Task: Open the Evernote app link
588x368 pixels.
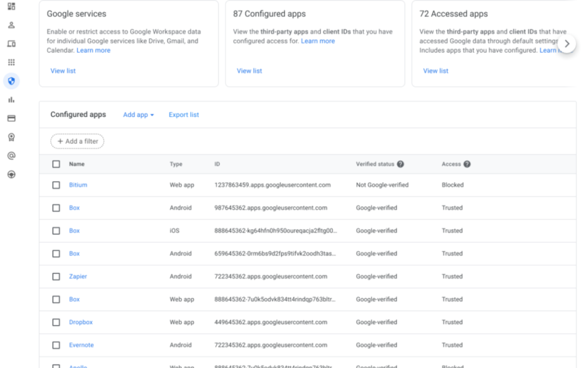Action: [x=81, y=345]
